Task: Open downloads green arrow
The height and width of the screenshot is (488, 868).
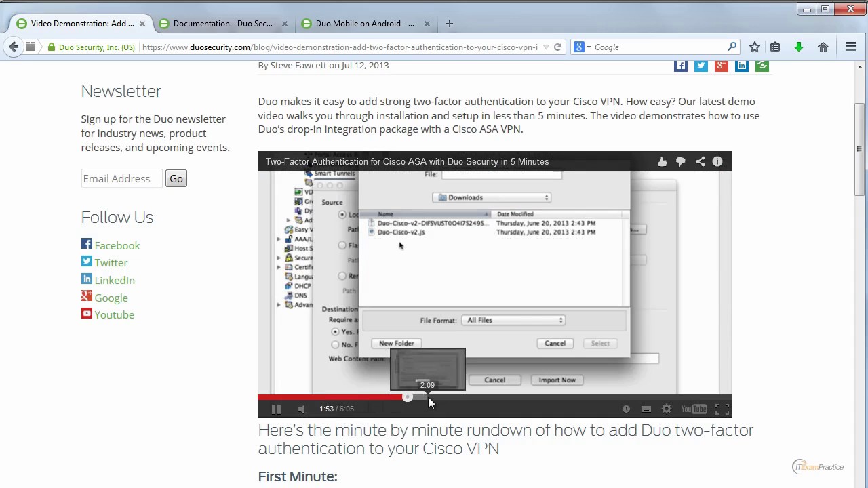Action: coord(799,47)
